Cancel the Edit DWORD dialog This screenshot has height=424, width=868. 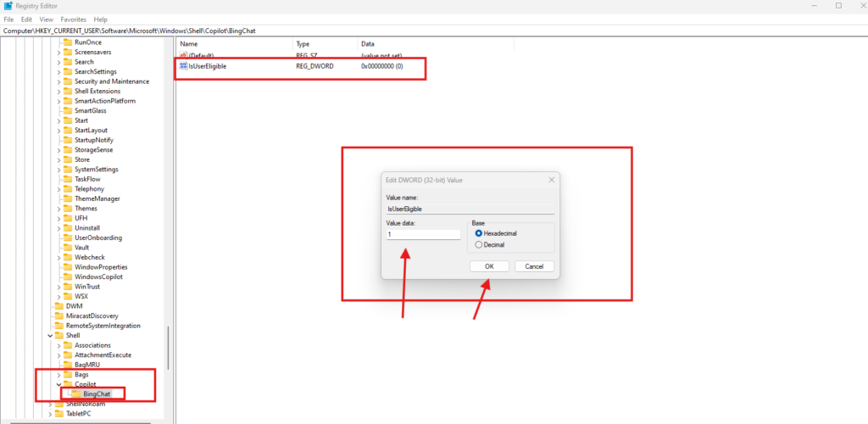pos(534,266)
